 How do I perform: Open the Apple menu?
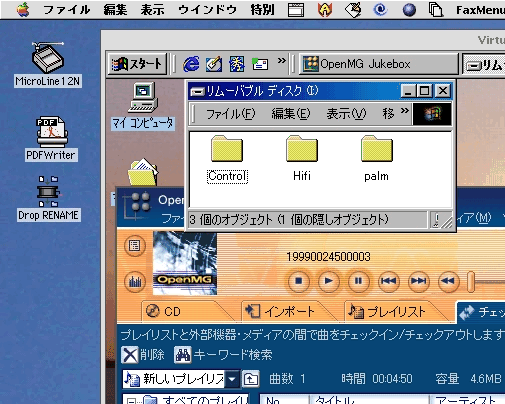[x=22, y=9]
